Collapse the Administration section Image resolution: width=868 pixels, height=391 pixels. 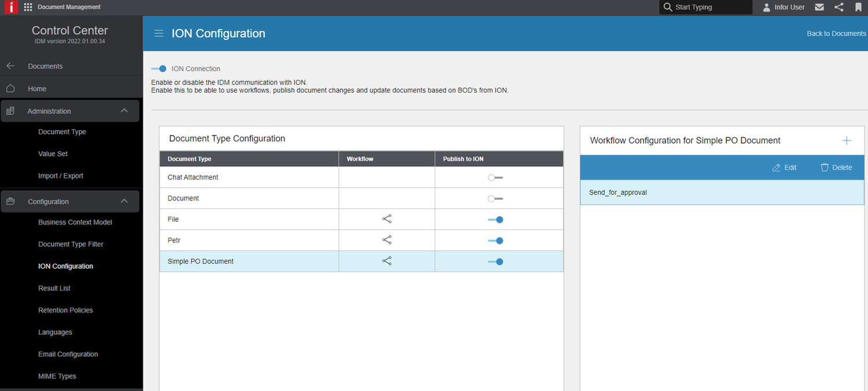124,110
